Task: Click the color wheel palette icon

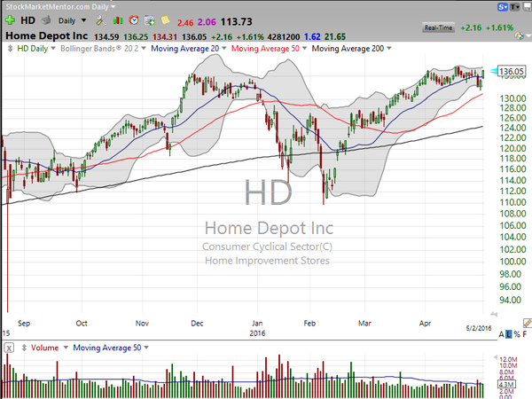Action: point(519,35)
